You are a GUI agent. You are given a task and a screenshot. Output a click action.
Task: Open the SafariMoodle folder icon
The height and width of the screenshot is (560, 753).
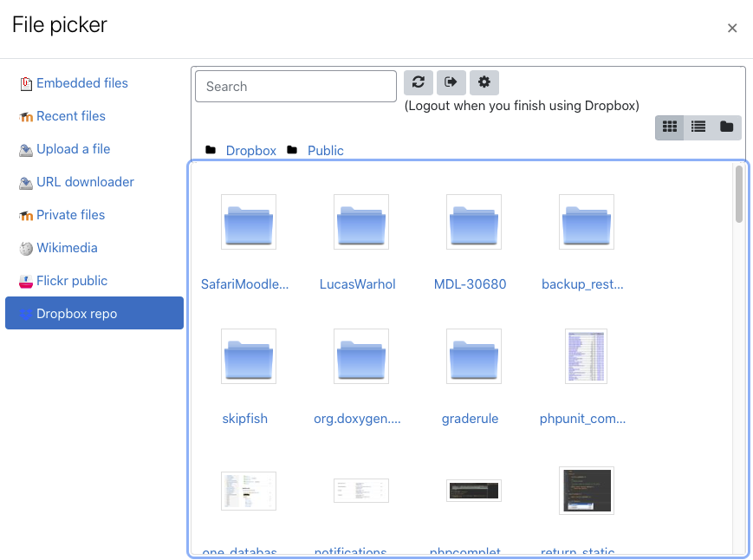[249, 222]
